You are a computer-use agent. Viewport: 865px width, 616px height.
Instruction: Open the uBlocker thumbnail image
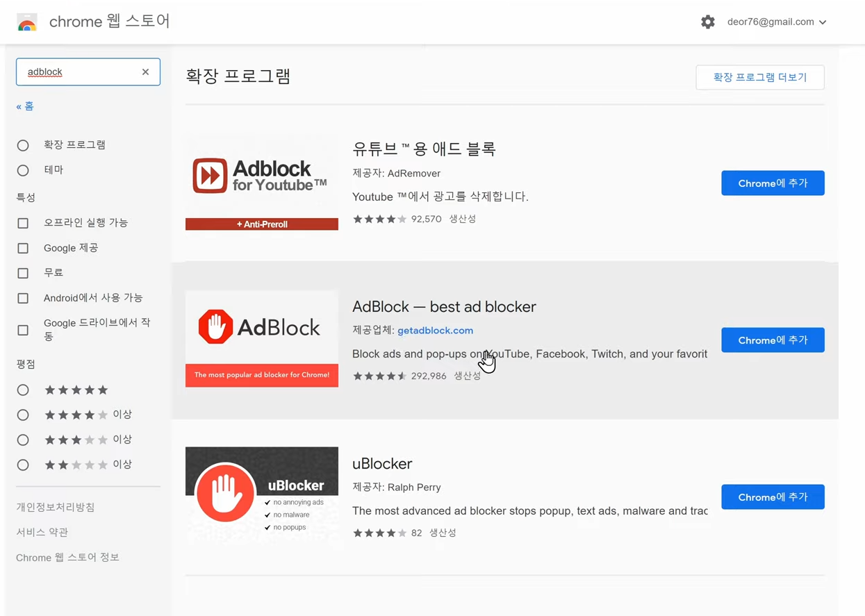click(x=262, y=497)
